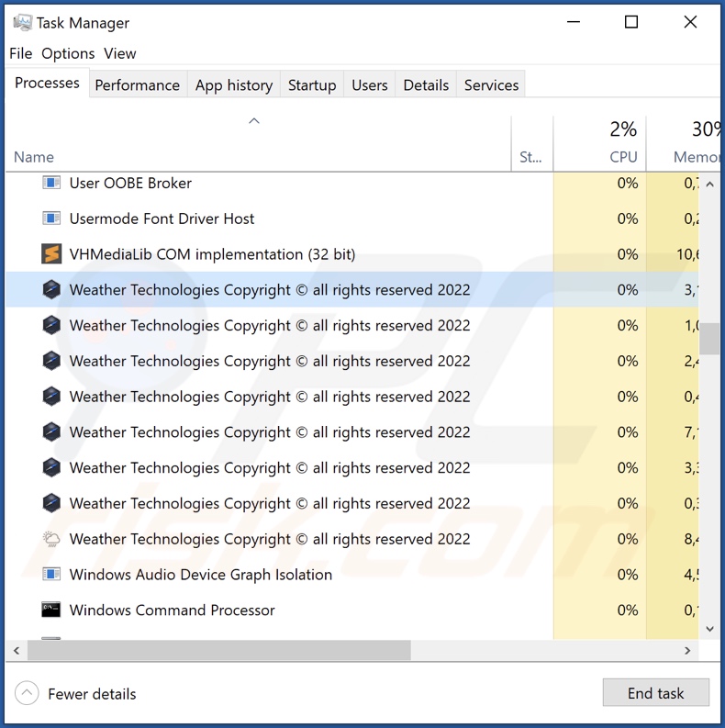
Task: Switch to the Services tab
Action: click(x=491, y=85)
